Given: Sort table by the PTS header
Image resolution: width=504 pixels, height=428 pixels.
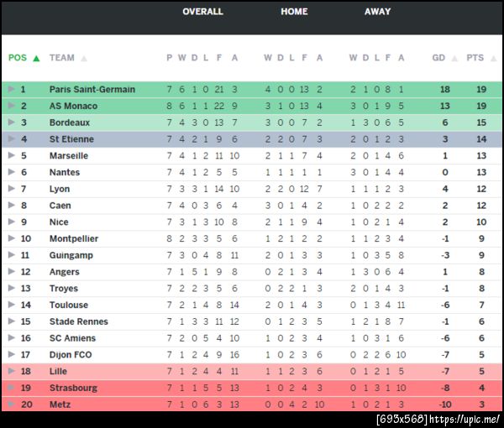Looking at the screenshot, I should click(475, 58).
